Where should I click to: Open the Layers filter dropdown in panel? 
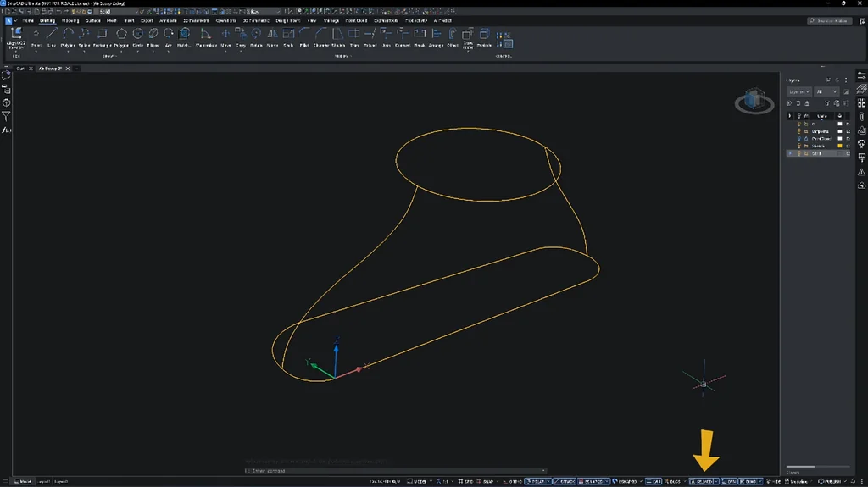[x=798, y=91]
